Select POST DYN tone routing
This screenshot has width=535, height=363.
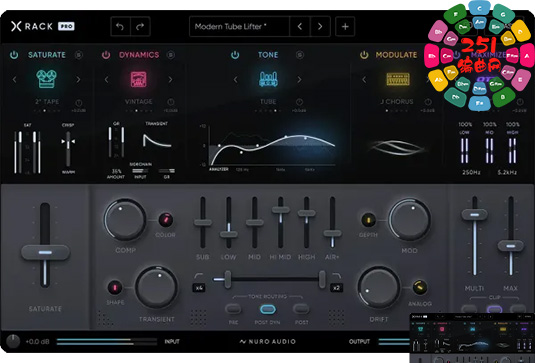click(268, 309)
